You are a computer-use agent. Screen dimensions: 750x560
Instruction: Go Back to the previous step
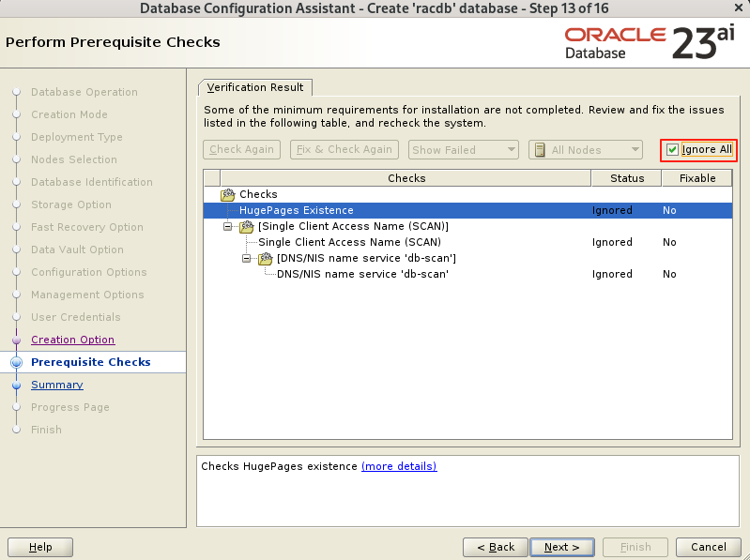(x=496, y=547)
